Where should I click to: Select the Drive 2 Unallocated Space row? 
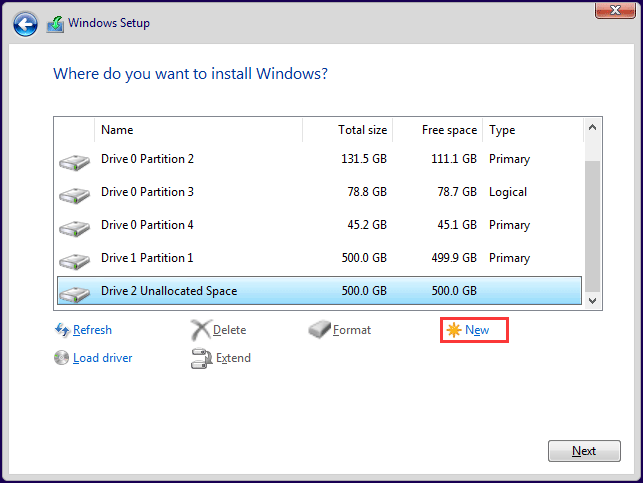(x=319, y=291)
